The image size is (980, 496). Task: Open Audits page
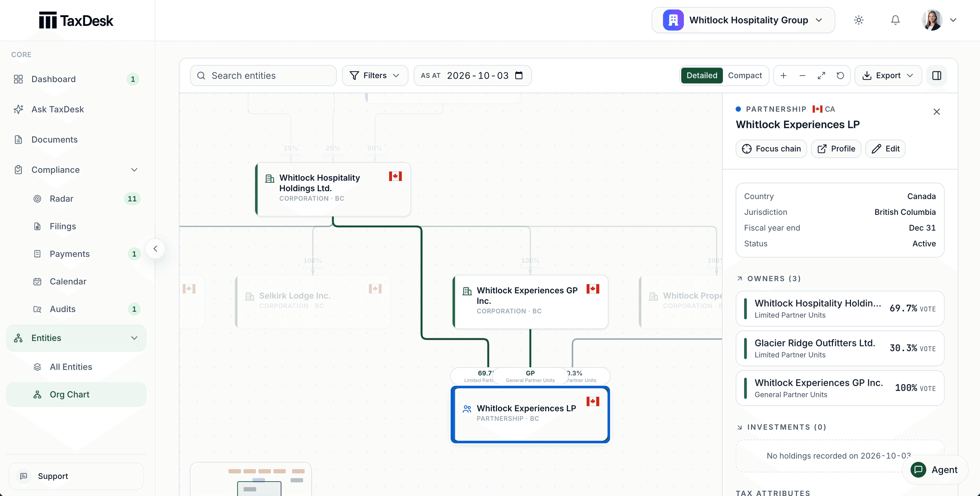coord(76,309)
